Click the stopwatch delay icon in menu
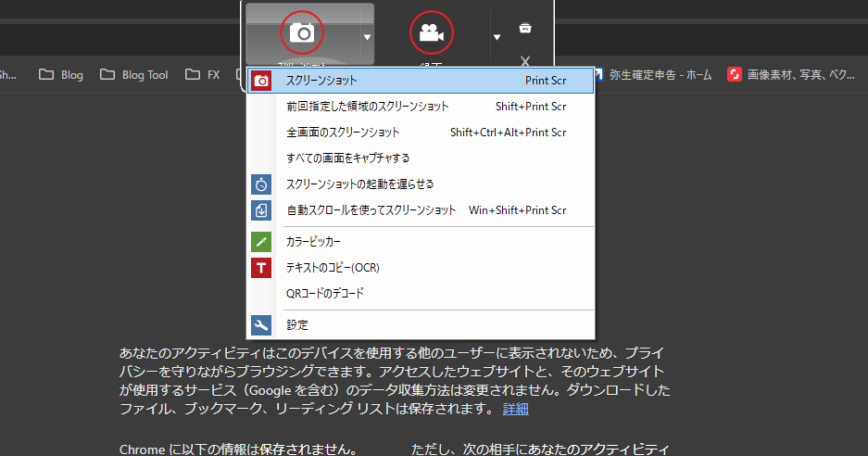Viewport: 868px width, 456px height. (262, 184)
